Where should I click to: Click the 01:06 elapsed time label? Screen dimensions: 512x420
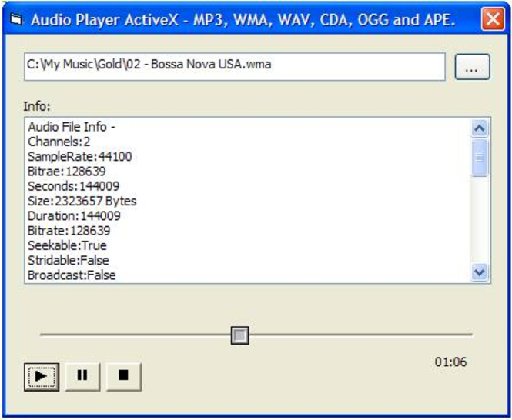450,362
